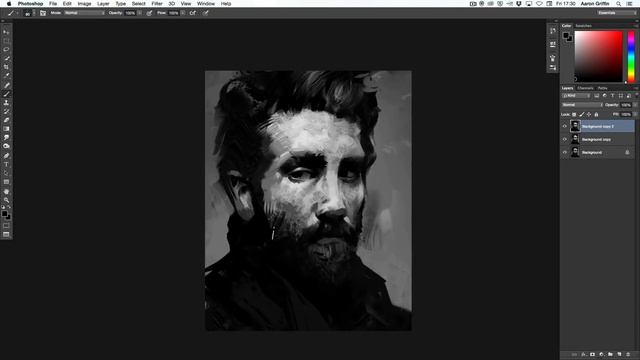Hide the Background layer visibility eye

[565, 153]
